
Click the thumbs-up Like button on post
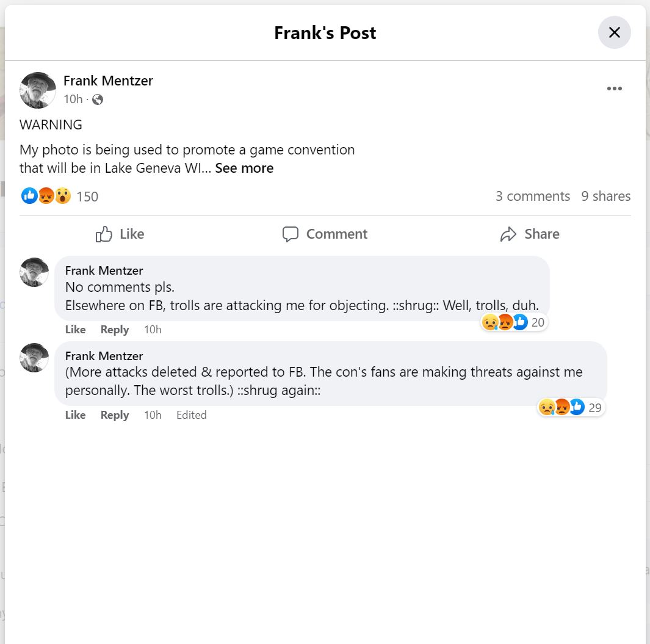click(x=120, y=234)
